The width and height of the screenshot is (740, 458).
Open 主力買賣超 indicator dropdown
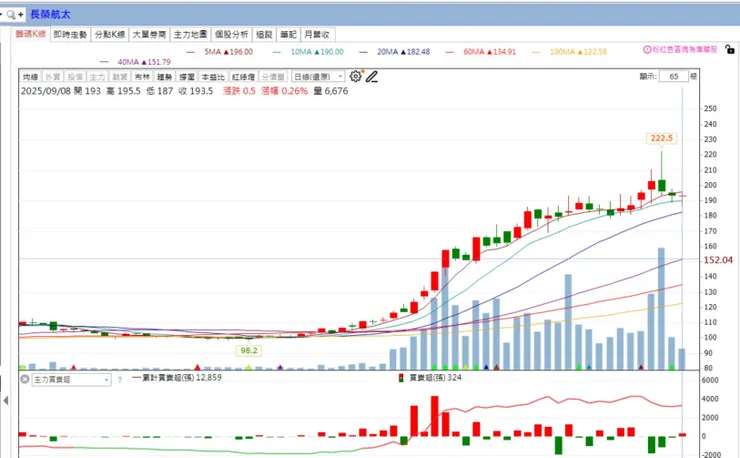71,380
